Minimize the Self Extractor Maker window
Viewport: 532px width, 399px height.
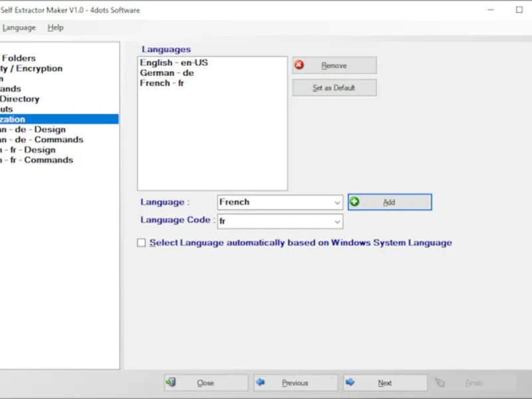(x=491, y=9)
